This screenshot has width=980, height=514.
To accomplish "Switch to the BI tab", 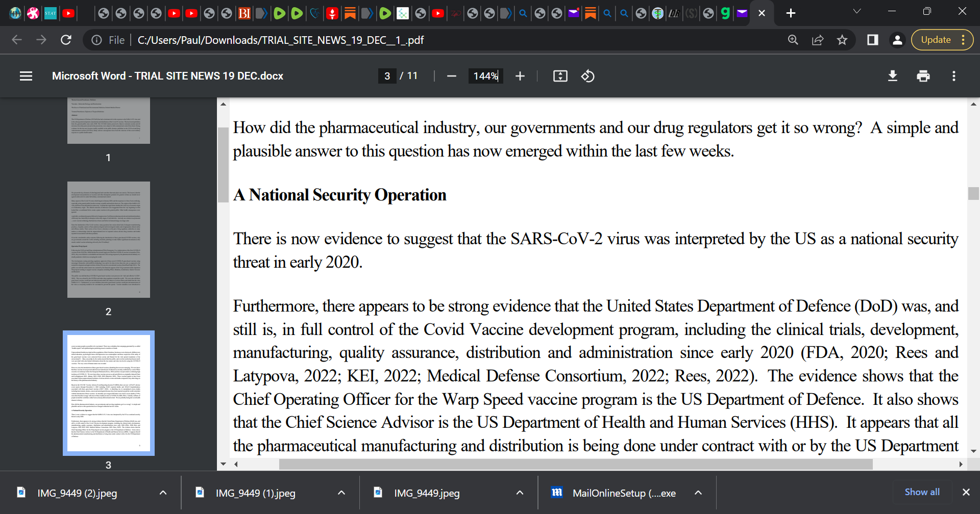I will [x=244, y=13].
